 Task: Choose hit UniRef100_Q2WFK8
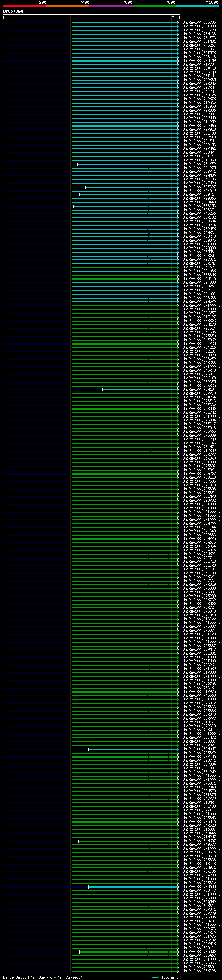pyautogui.click(x=199, y=68)
